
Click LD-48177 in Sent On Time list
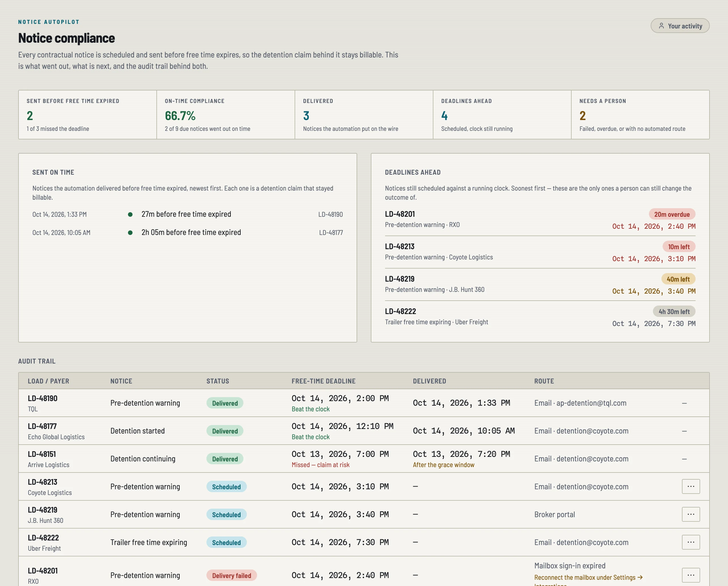tap(331, 232)
